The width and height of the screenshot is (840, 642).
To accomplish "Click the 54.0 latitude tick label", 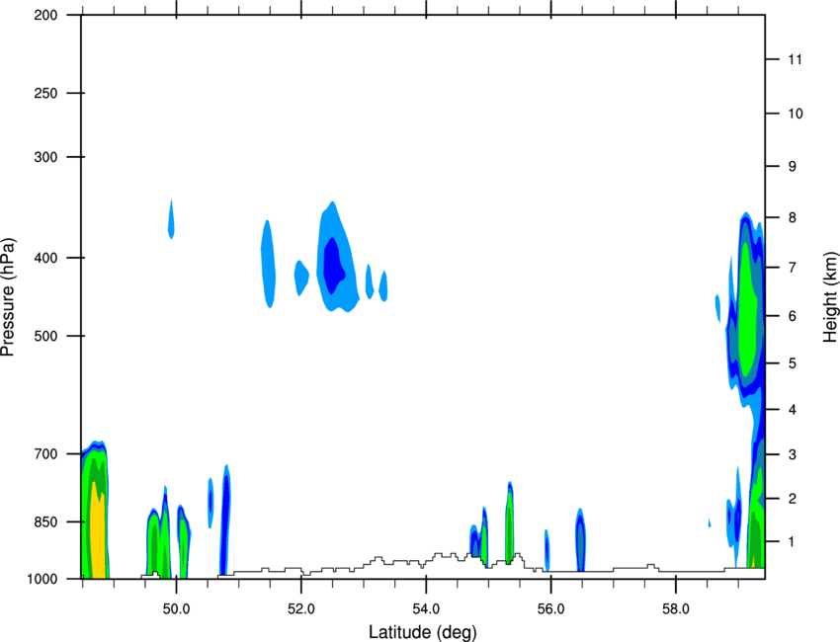I will pos(426,609).
